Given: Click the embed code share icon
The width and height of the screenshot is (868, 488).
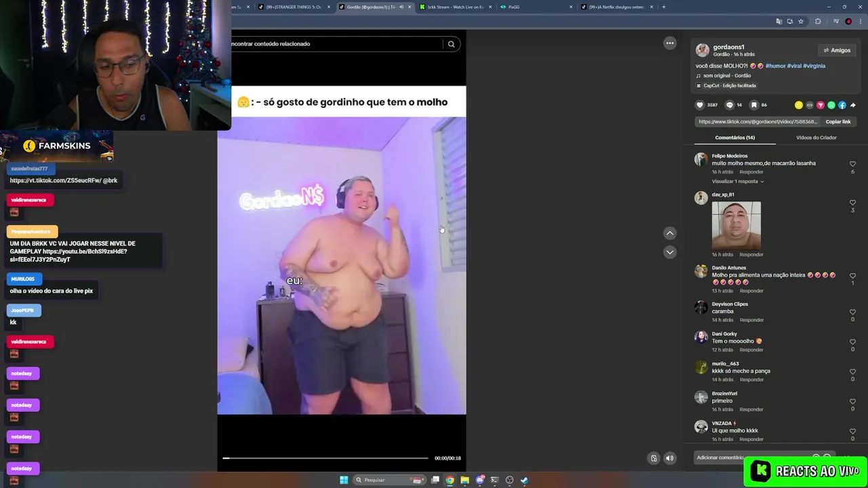Looking at the screenshot, I should [810, 105].
